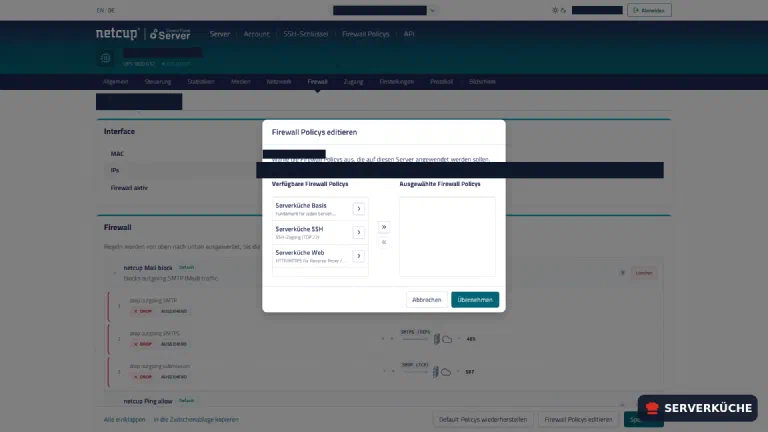Viewport: 768px width, 432px height.
Task: Click the server gear icon in header
Action: coord(105,58)
